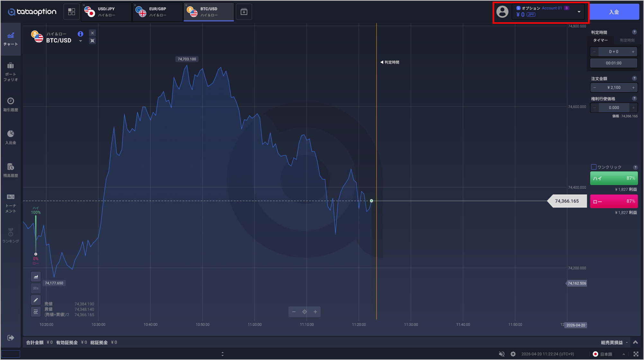
Task: Click the green ハイ button
Action: [x=613, y=178]
